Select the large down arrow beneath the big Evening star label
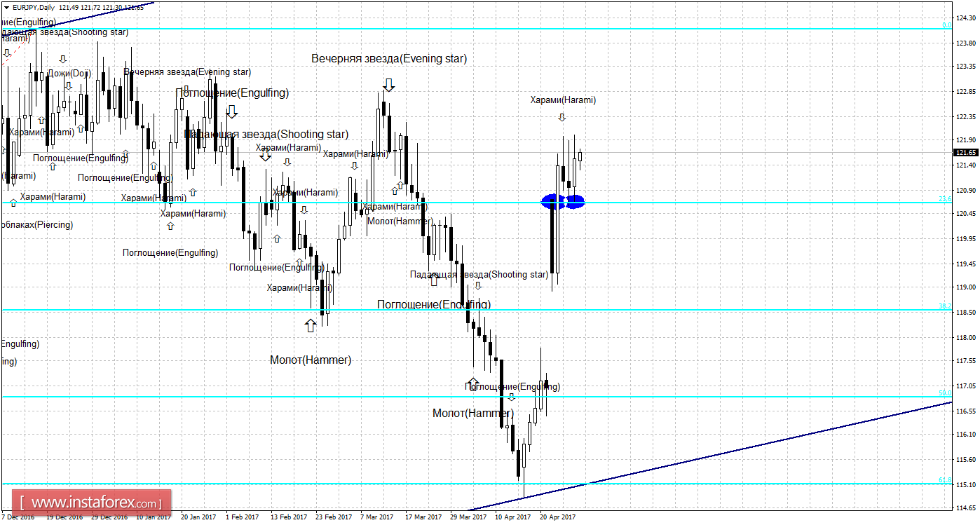The height and width of the screenshot is (525, 980). 388,85
